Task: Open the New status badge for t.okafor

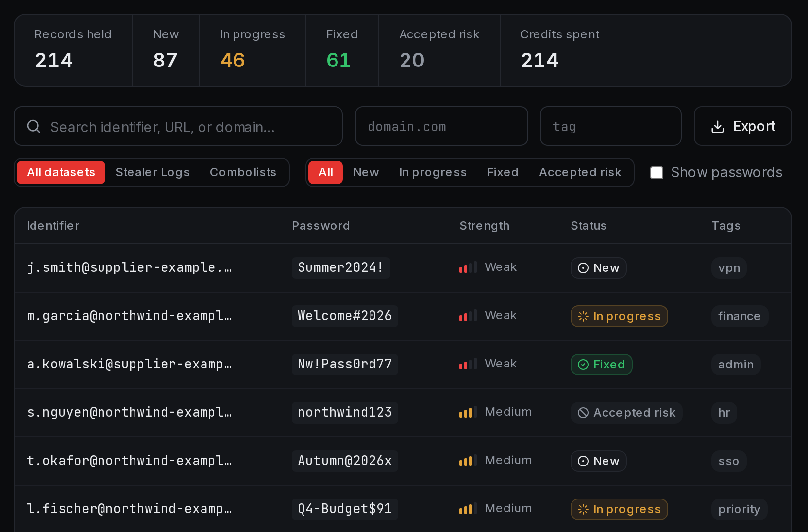Action: coord(599,461)
